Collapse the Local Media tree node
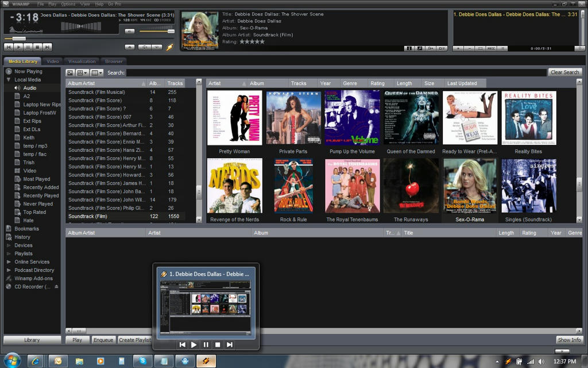 8,79
